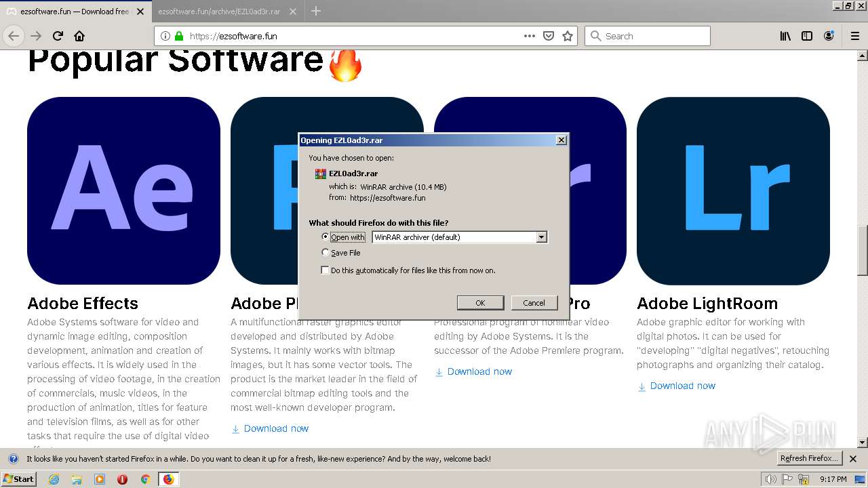Open page actions three-dot menu
This screenshot has width=868, height=488.
point(530,36)
